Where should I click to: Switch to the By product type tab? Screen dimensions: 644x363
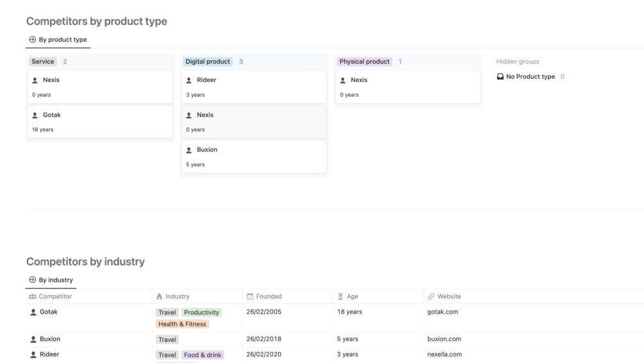(x=58, y=40)
